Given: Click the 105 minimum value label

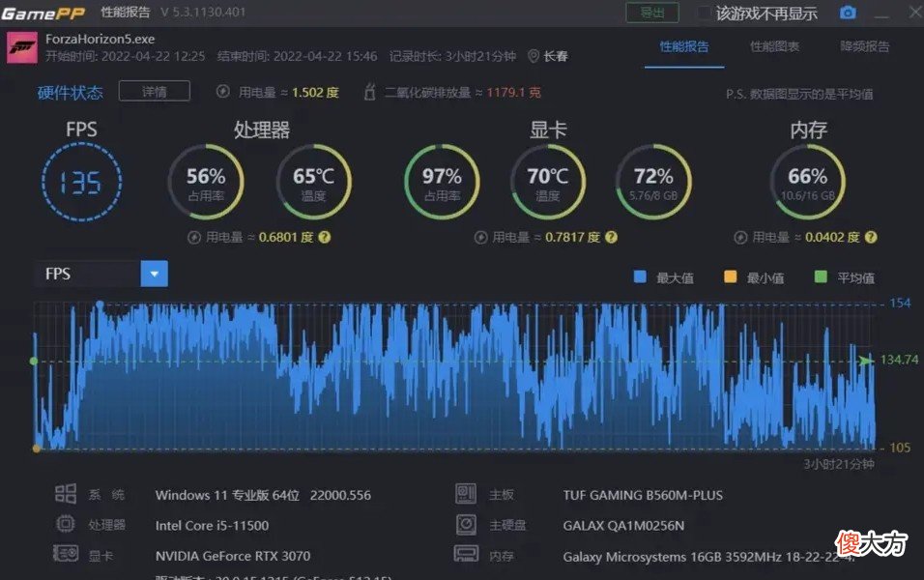Looking at the screenshot, I should (x=900, y=448).
